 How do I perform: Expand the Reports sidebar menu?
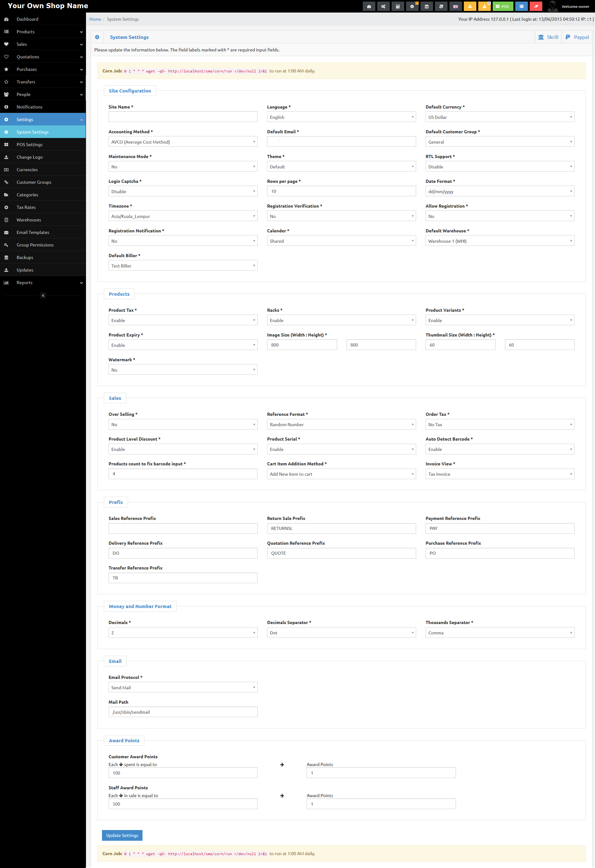(x=43, y=283)
